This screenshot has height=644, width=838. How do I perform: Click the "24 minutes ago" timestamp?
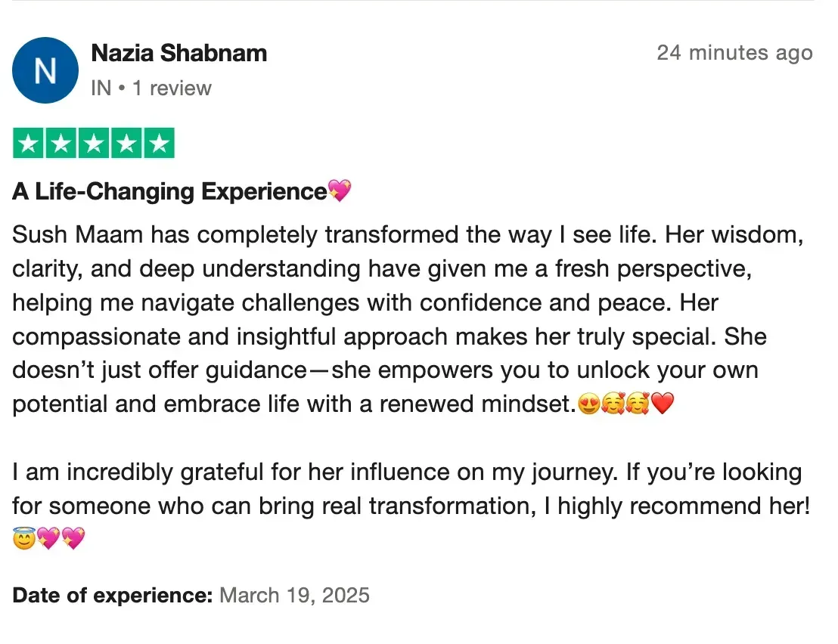coord(734,53)
